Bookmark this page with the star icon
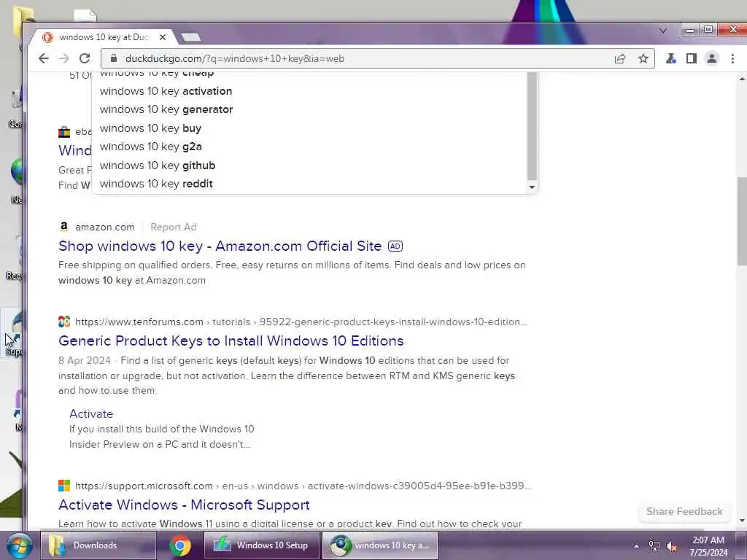The width and height of the screenshot is (747, 560). (x=643, y=58)
